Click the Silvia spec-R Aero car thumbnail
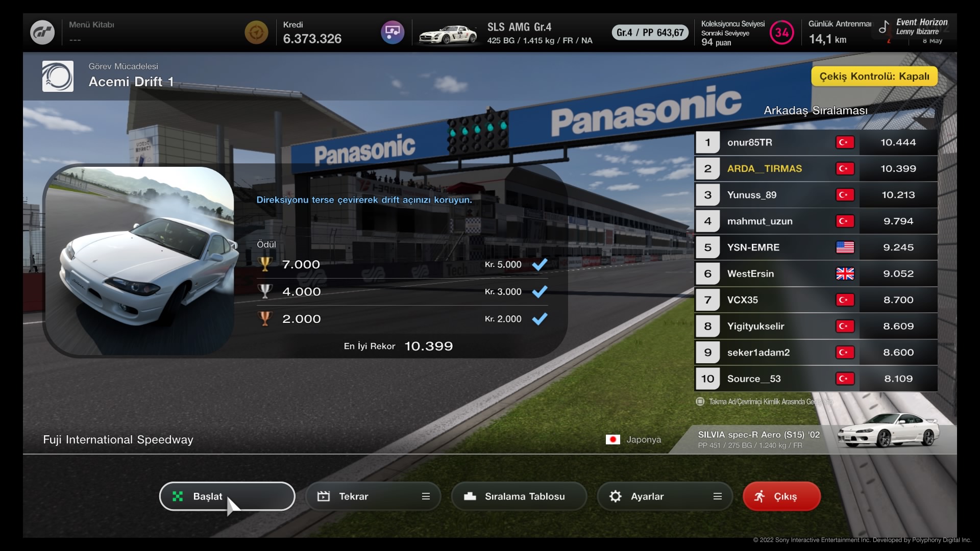The height and width of the screenshot is (551, 980). (888, 431)
